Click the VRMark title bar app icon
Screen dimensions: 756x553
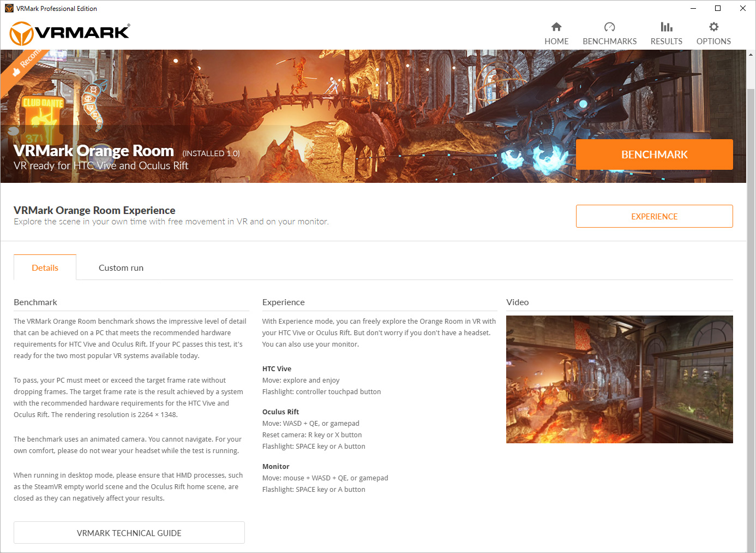coord(9,8)
